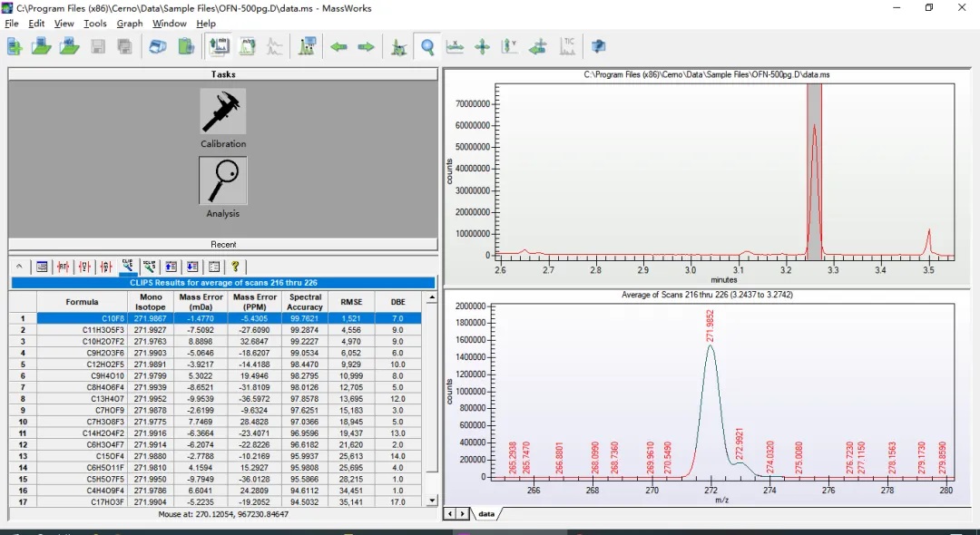Click the CLIPS search icon
The width and height of the screenshot is (980, 535).
point(128,267)
